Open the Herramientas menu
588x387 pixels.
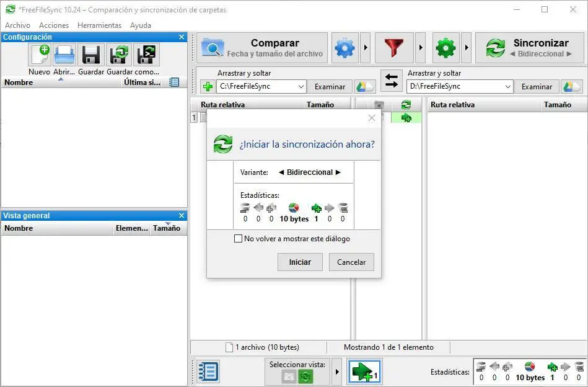99,25
